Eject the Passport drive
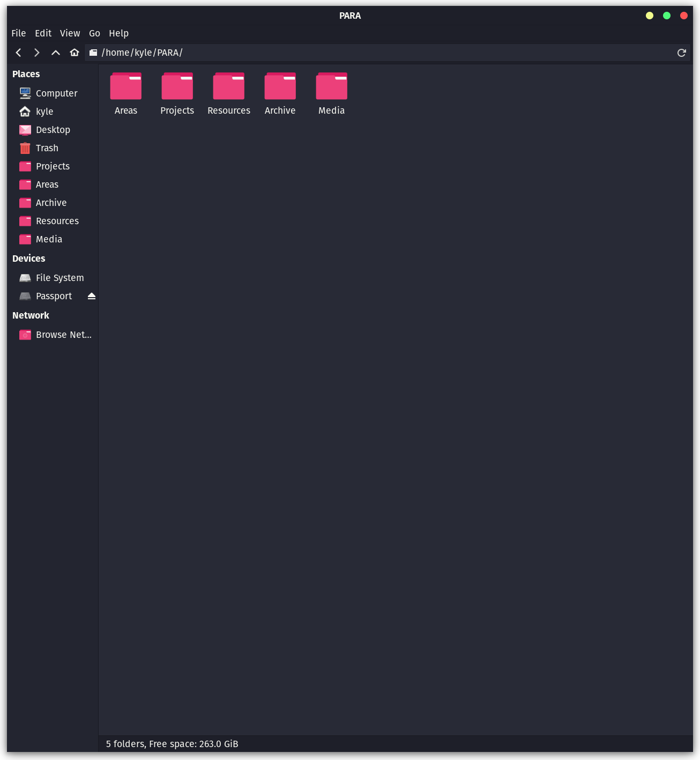The height and width of the screenshot is (760, 700). pos(92,296)
